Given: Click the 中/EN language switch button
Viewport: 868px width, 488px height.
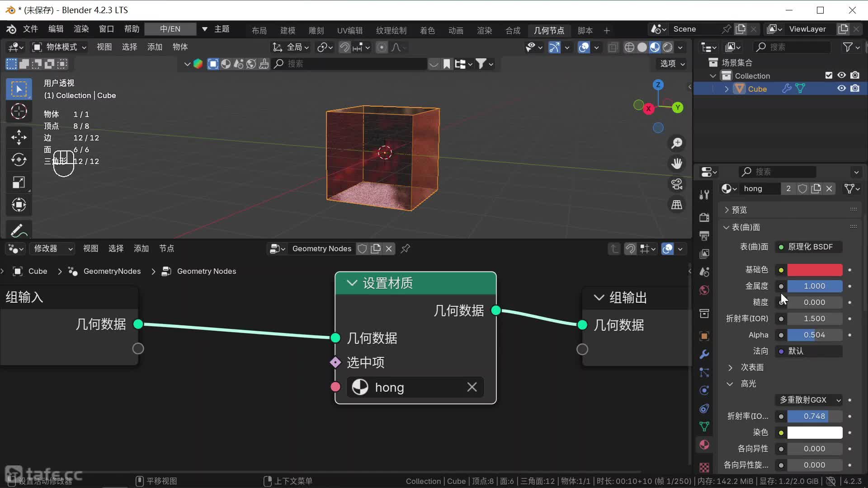Looking at the screenshot, I should coord(170,29).
